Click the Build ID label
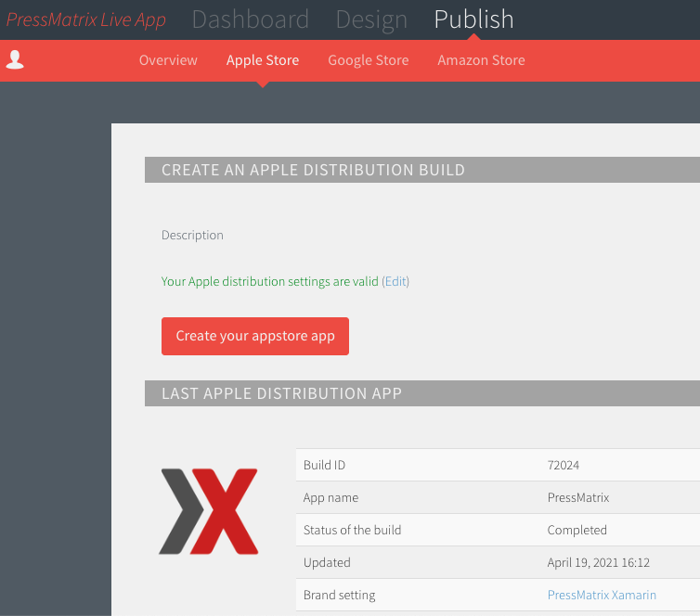The width and height of the screenshot is (700, 616). click(x=325, y=465)
